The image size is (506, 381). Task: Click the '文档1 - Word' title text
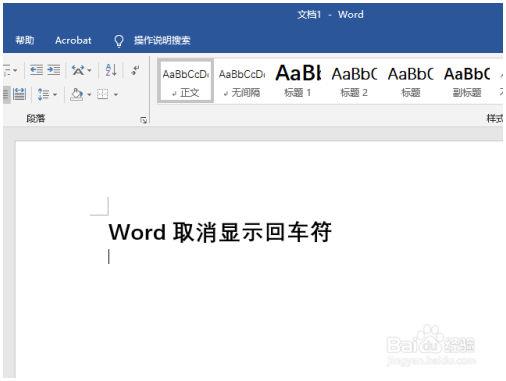coord(330,15)
